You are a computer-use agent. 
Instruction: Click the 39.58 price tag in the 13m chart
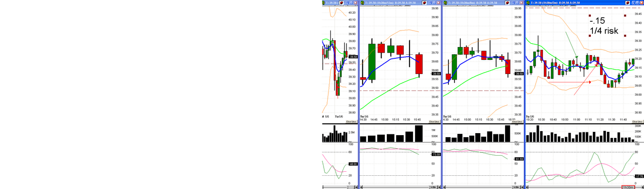[x=436, y=74]
